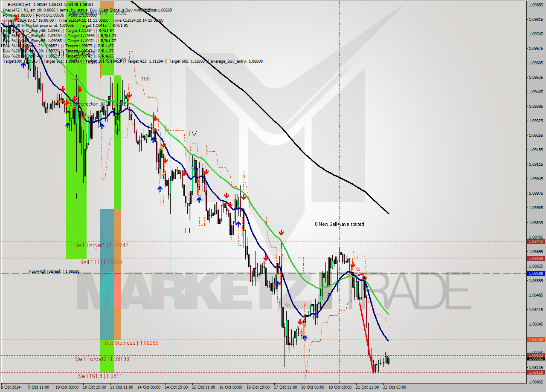Click the EURUSD,H1 symbol title
Screen dimensions: 546x392
pos(19,4)
